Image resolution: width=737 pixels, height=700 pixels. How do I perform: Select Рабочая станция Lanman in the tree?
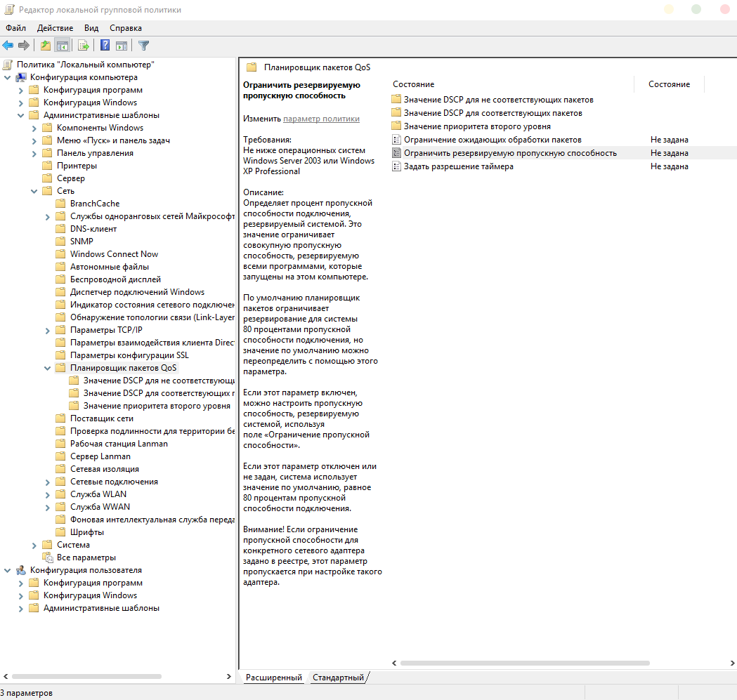(x=119, y=444)
